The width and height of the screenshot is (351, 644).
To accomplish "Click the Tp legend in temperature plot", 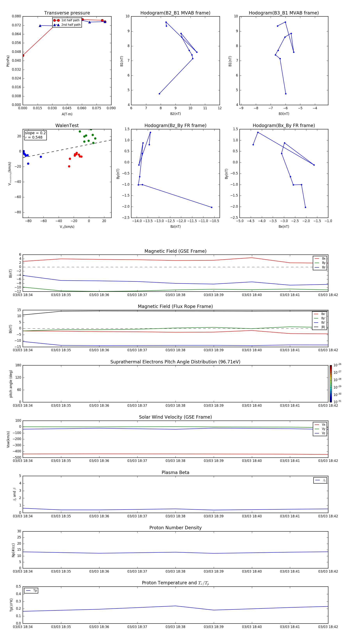I will click(31, 591).
